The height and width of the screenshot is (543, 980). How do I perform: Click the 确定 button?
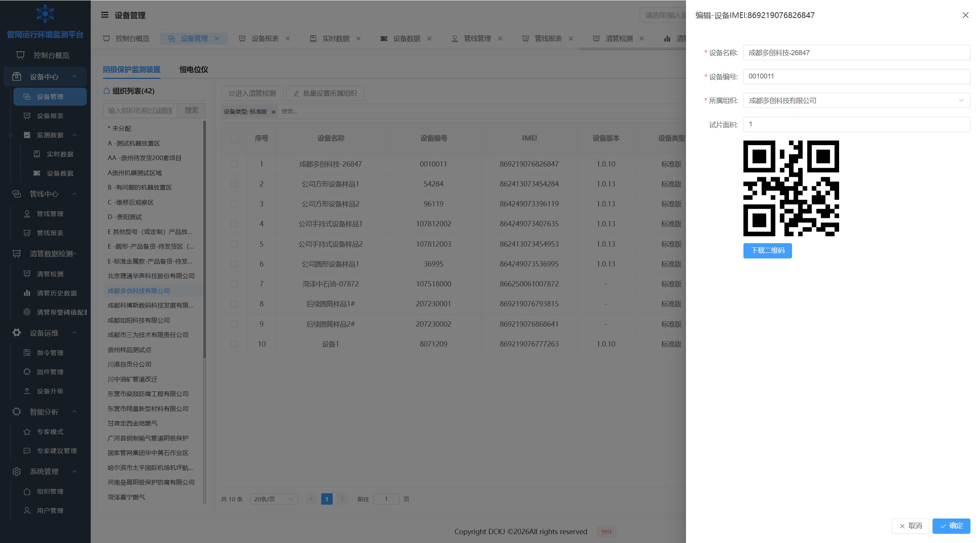click(x=951, y=526)
